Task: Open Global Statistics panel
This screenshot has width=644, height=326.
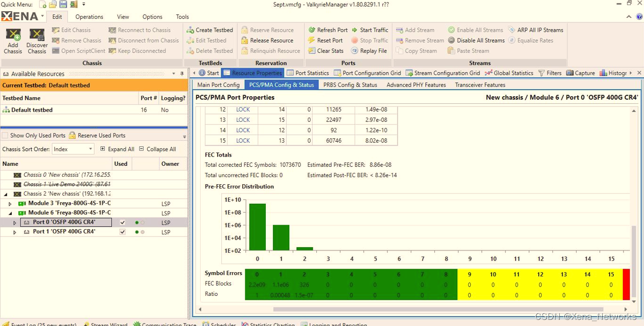Action: coord(509,73)
